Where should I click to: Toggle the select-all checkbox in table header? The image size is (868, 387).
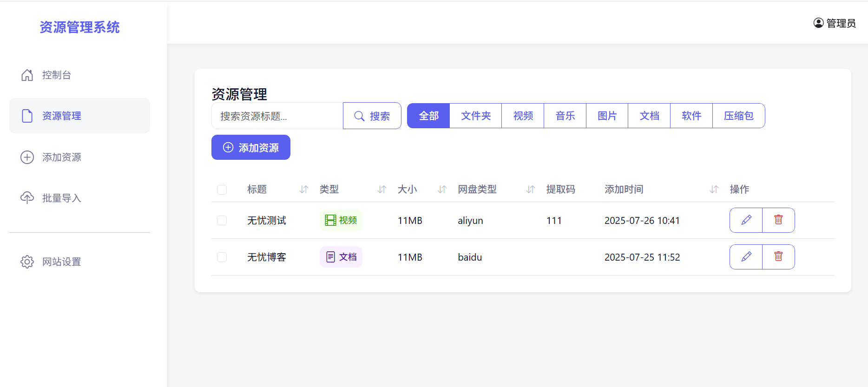tap(222, 190)
